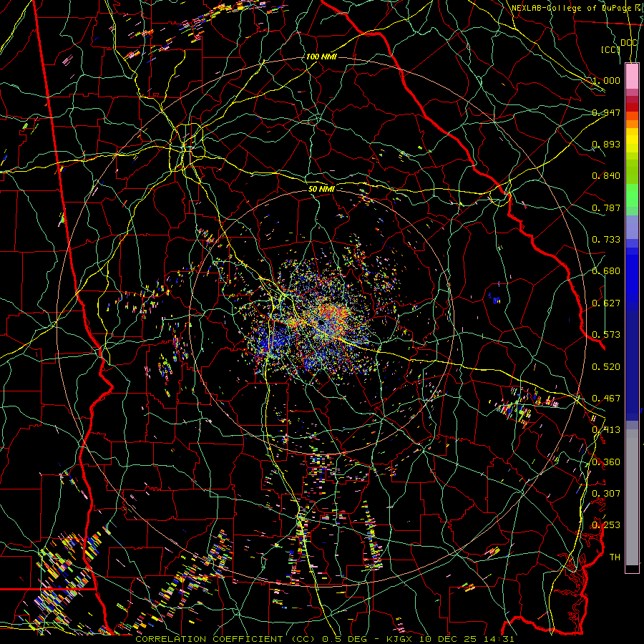The height and width of the screenshot is (644, 644).
Task: Click the 0.413 scale value
Action: click(x=606, y=429)
